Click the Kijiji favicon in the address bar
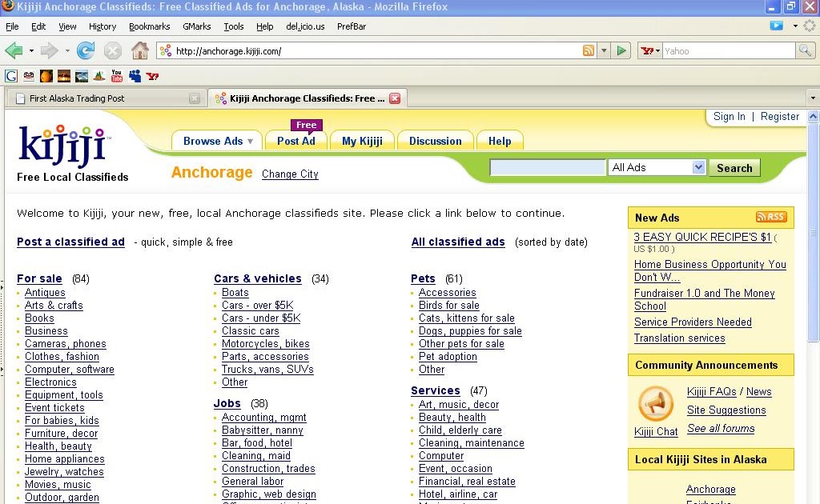The width and height of the screenshot is (820, 504). [x=166, y=50]
